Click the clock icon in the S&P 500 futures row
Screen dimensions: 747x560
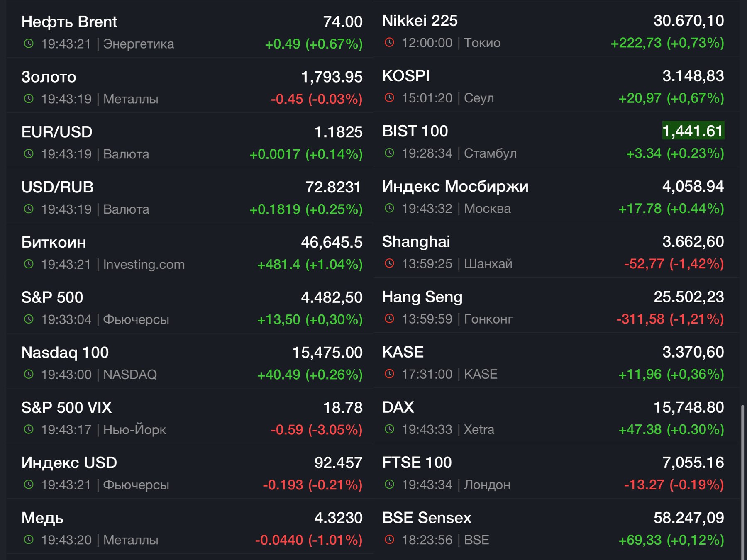29,319
